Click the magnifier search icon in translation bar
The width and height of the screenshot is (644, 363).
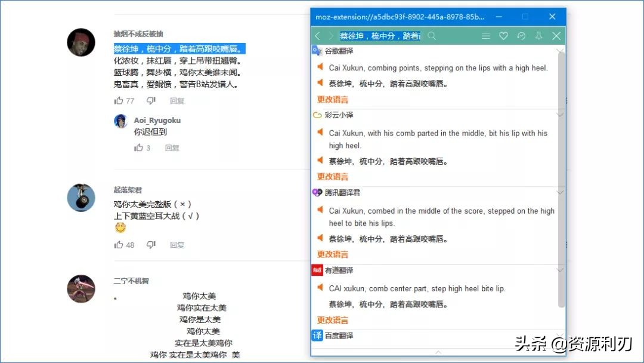click(x=432, y=36)
